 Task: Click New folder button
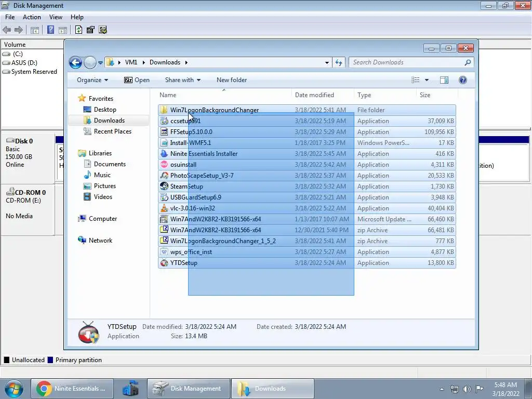coord(232,80)
